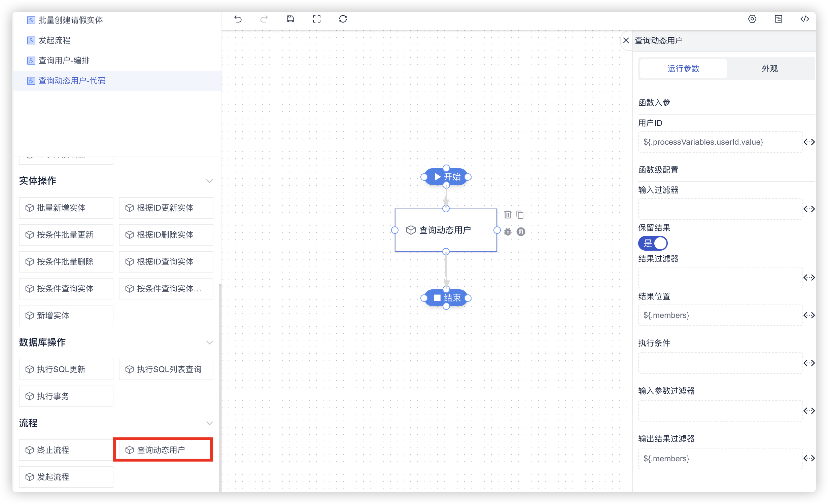828x504 pixels.
Task: Toggle fullscreen canvas icon
Action: click(x=317, y=19)
